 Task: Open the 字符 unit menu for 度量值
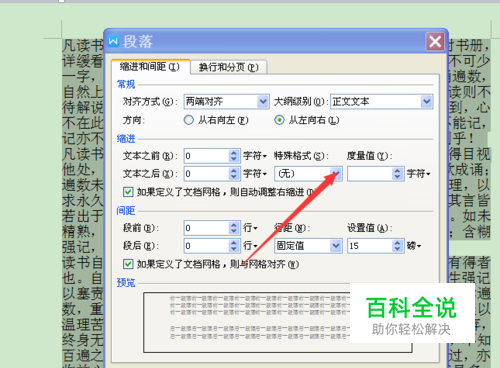[x=419, y=174]
